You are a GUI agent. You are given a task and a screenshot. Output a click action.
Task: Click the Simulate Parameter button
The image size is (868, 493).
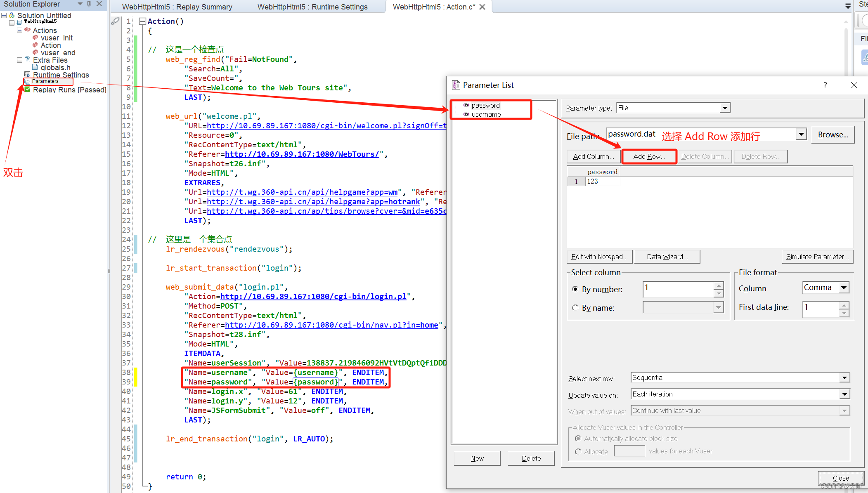pyautogui.click(x=817, y=256)
